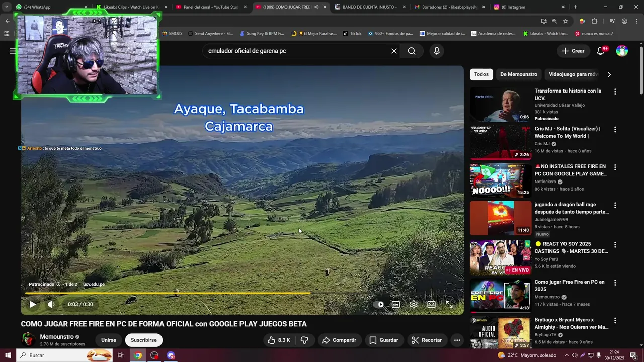Open the Chrome three-dot menu
644x362 pixels.
point(636,21)
